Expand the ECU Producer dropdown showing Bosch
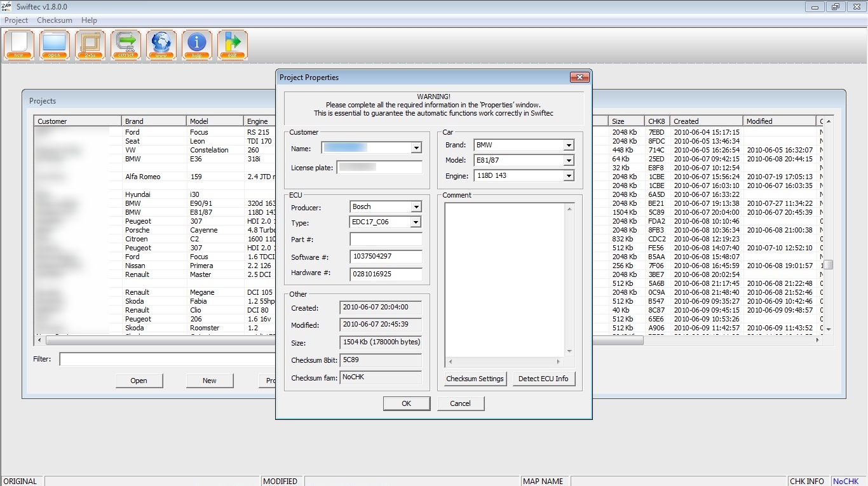The width and height of the screenshot is (868, 486). 416,207
